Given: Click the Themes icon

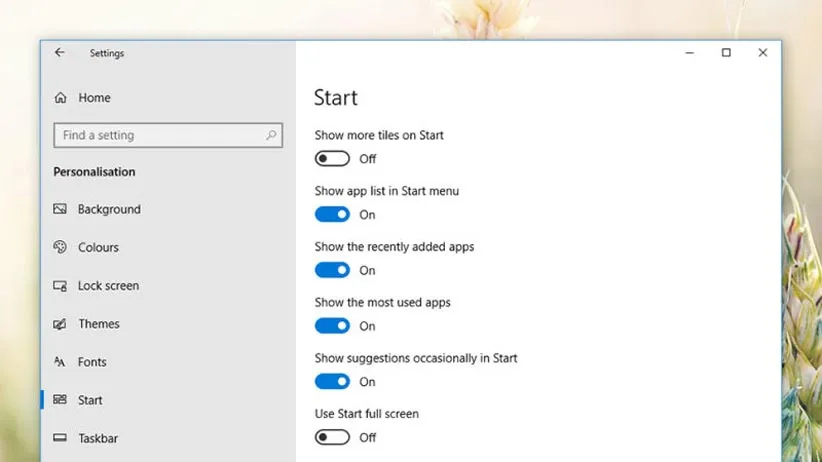Looking at the screenshot, I should pyautogui.click(x=60, y=324).
